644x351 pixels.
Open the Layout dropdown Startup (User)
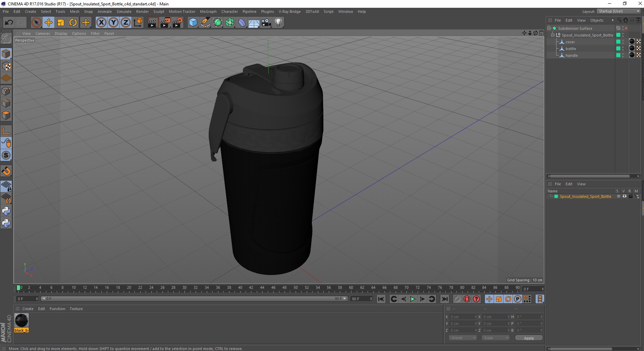pos(619,11)
